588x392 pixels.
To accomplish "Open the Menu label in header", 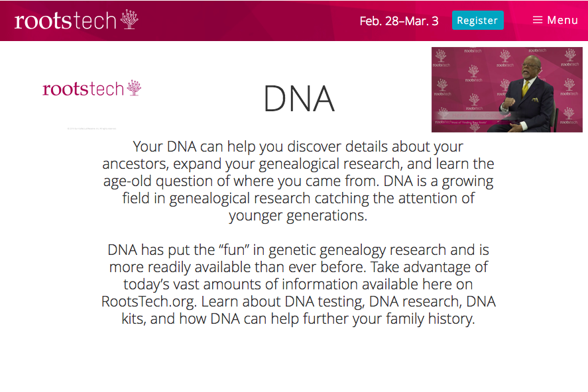I will point(562,21).
